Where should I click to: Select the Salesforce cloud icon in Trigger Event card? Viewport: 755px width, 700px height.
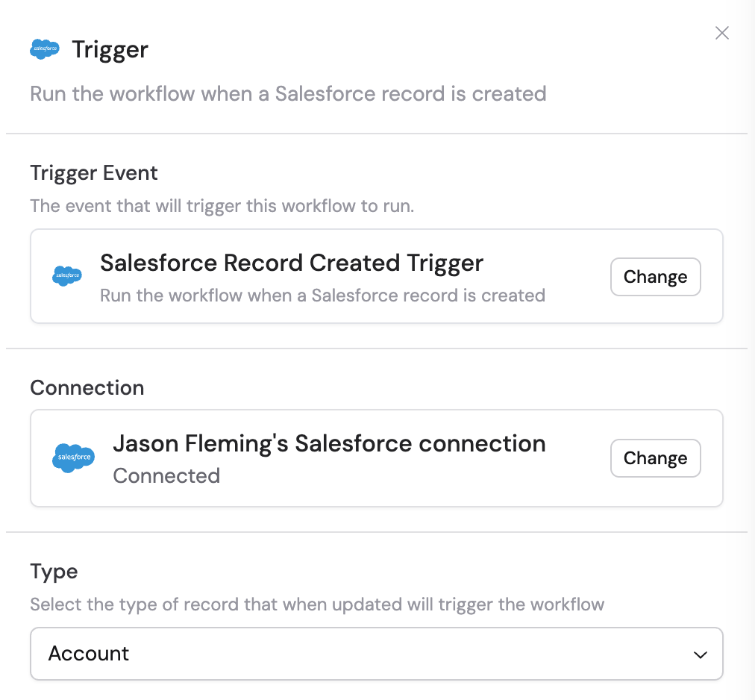[x=66, y=275]
